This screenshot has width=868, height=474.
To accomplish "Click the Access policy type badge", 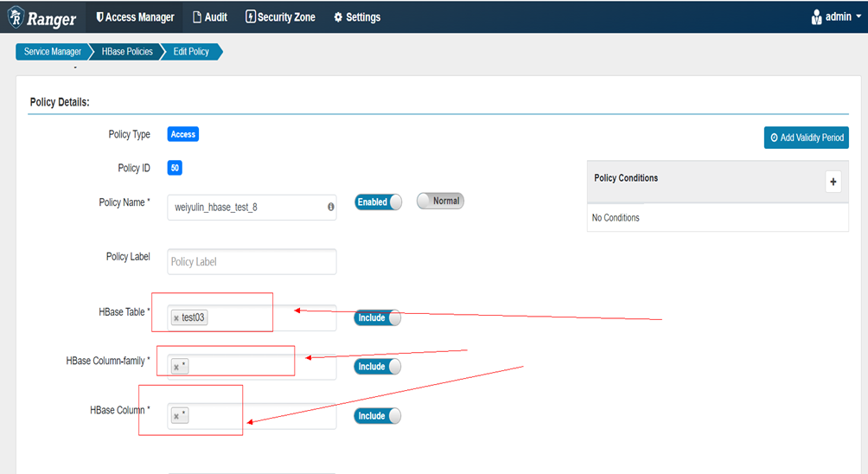I will [183, 134].
